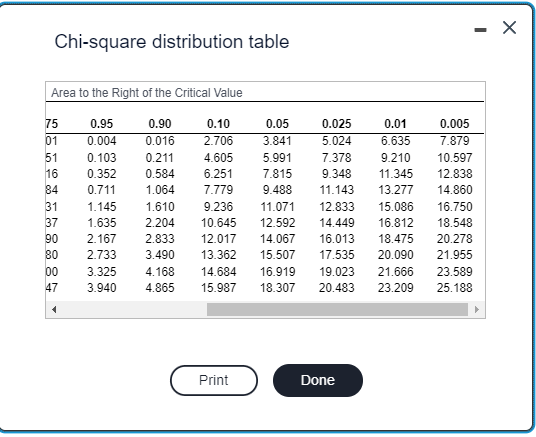Image resolution: width=536 pixels, height=437 pixels.
Task: Select the value 5.991
Action: [277, 158]
